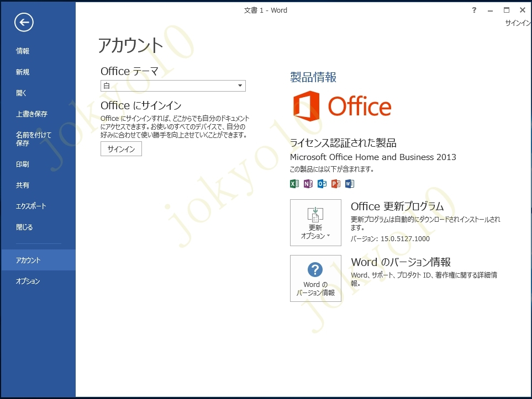Click the Word app icon in product list
Viewport: 532px width, 399px height.
click(x=350, y=183)
